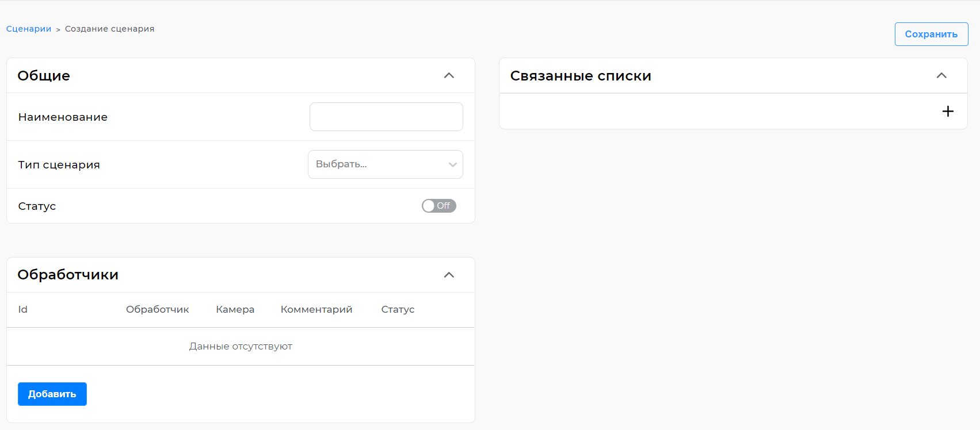Click the Тип сценария field label
980x430 pixels.
pos(59,165)
